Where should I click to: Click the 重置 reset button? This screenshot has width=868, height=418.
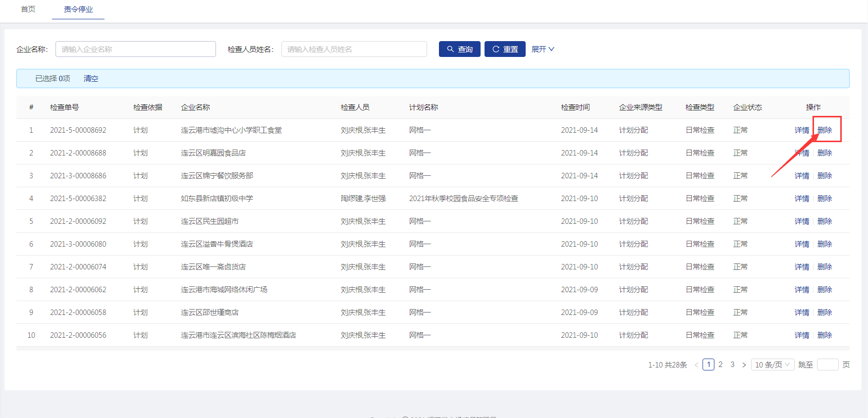coord(505,49)
